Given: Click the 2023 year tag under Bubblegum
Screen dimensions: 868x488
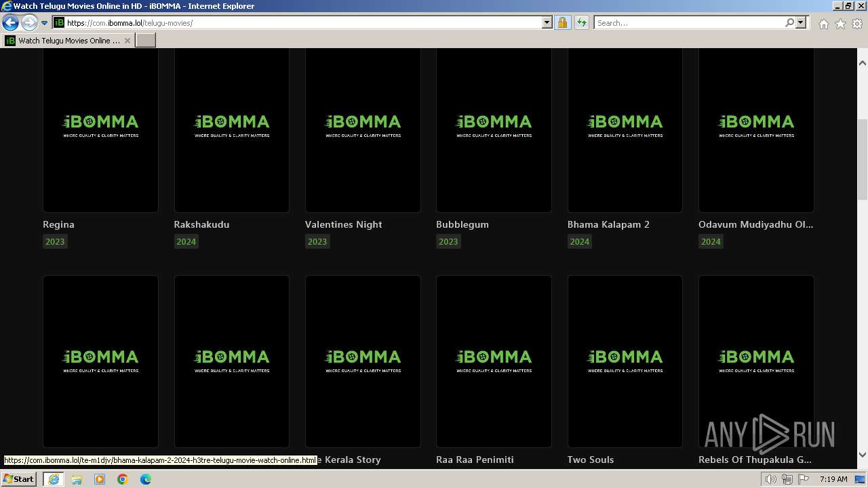Looking at the screenshot, I should [448, 242].
